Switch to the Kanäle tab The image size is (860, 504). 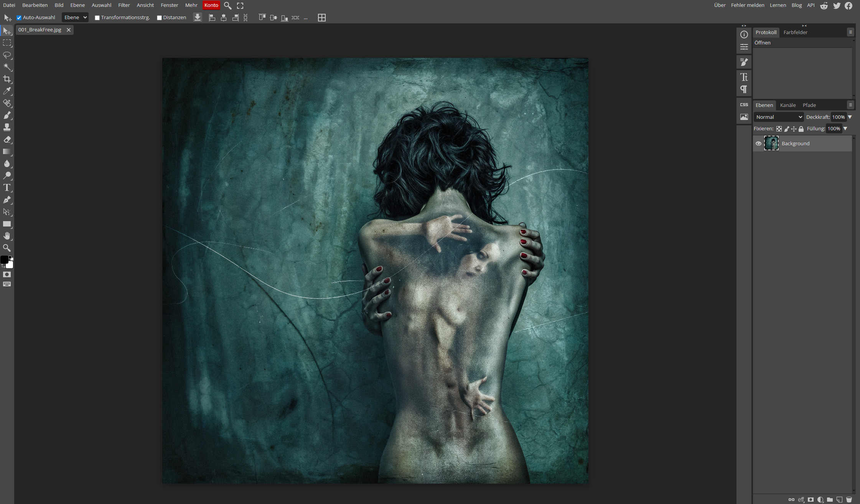[x=788, y=105]
